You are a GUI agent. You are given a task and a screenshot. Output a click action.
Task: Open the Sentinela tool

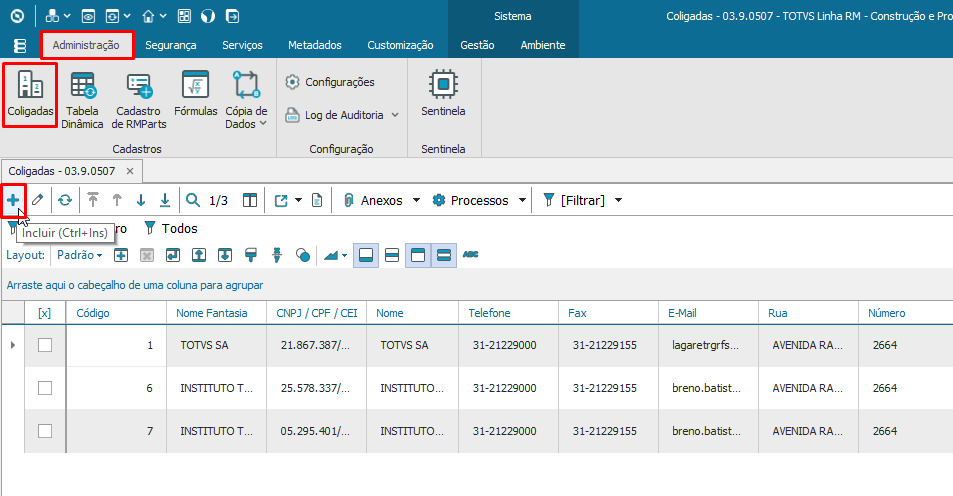pos(443,94)
